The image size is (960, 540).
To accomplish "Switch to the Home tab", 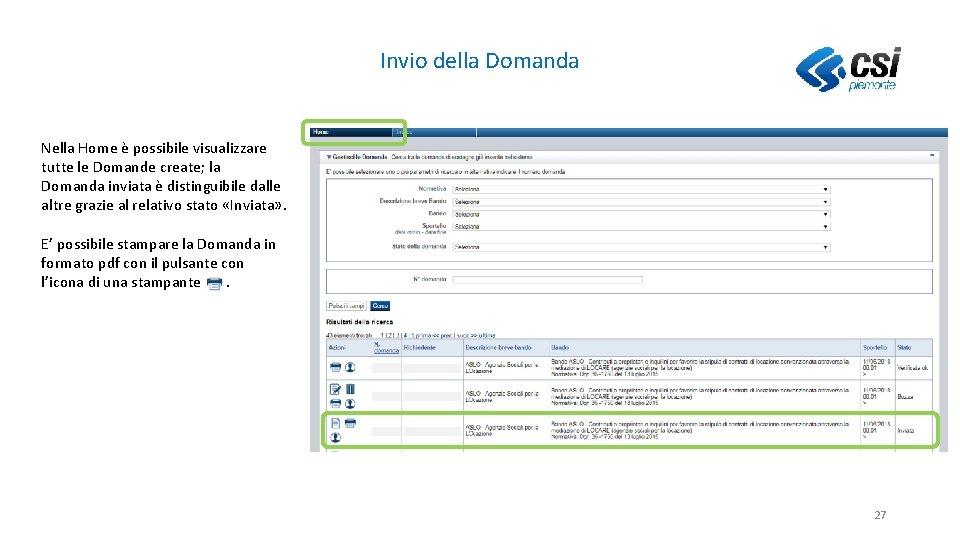I will coord(351,132).
